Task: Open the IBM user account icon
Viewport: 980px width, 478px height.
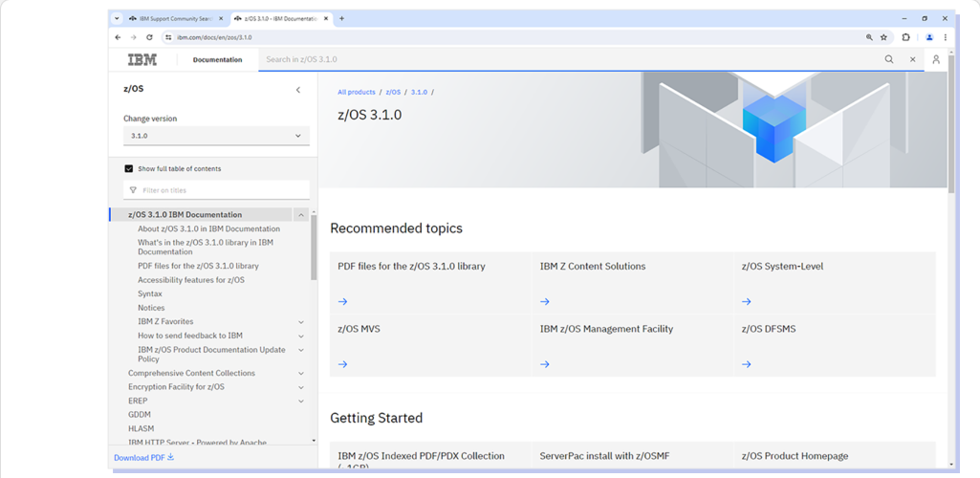Action: (936, 59)
